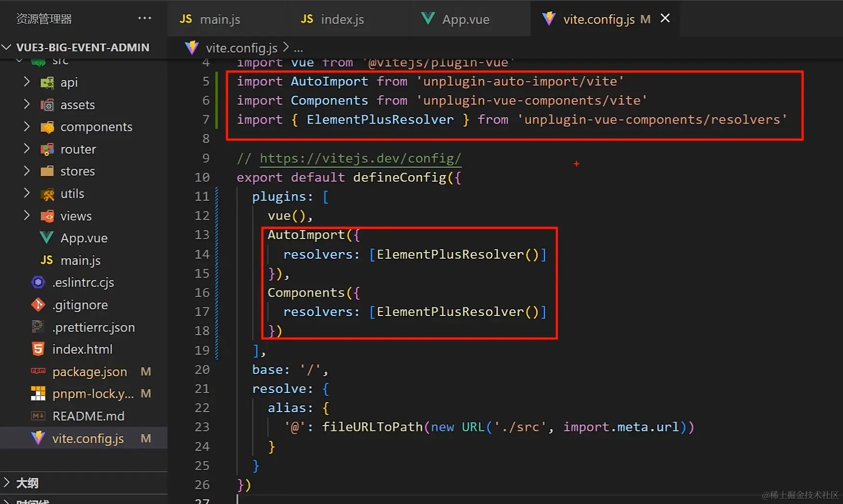Click the Prettier icon of .prettierrc.json
Image resolution: width=843 pixels, height=504 pixels.
click(x=38, y=327)
